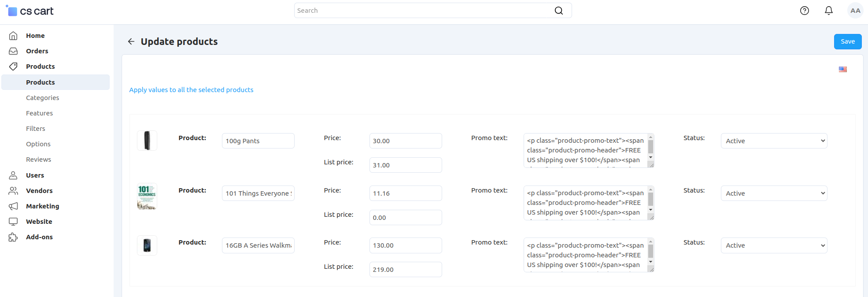Select the Products submenu item
This screenshot has height=297, width=868.
pos(55,82)
